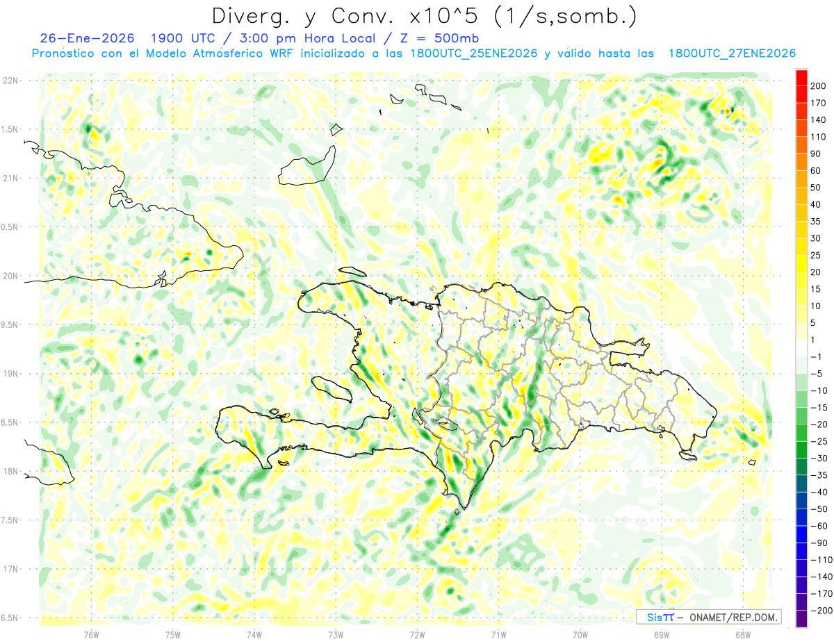Click the '-60' colorbar value
Viewport: 834px width, 644px height.
[819, 525]
